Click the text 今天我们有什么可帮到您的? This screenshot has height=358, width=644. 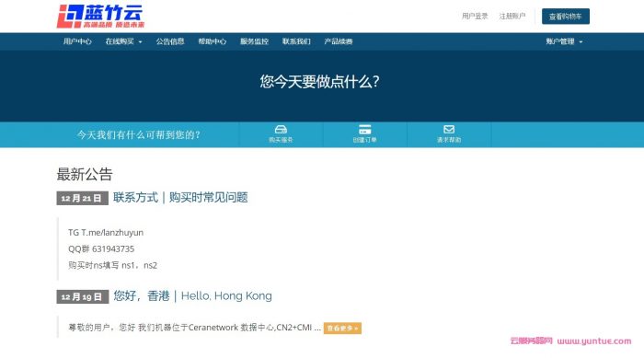[x=139, y=134]
